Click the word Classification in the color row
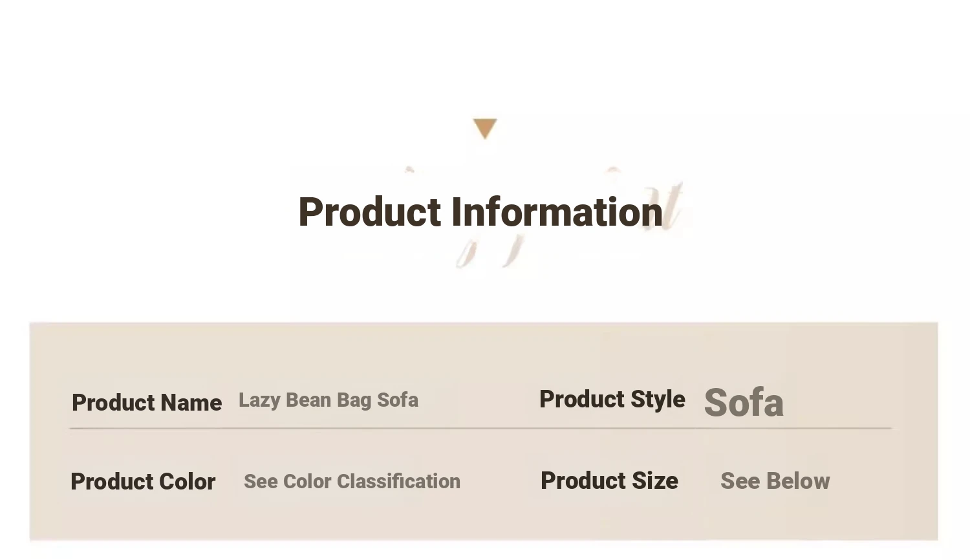The width and height of the screenshot is (970, 560). pyautogui.click(x=398, y=481)
